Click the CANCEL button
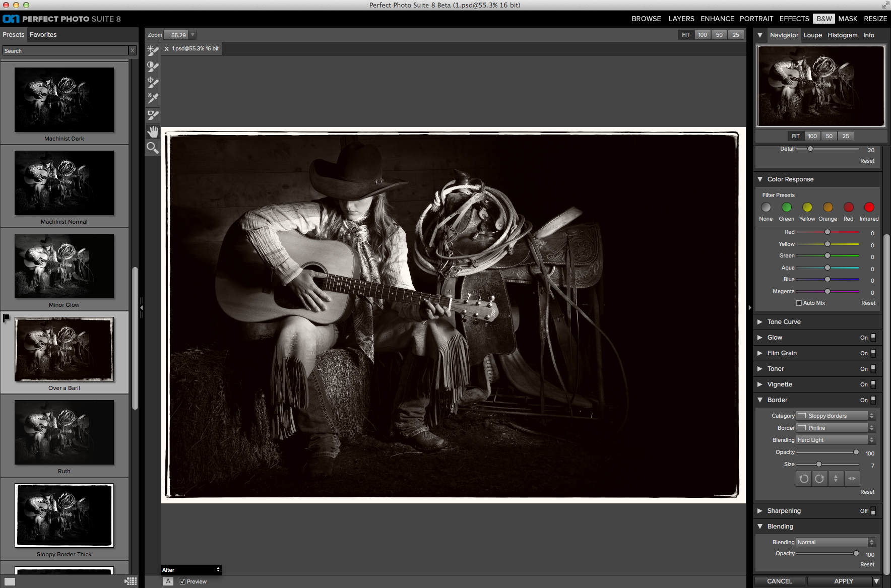This screenshot has height=588, width=891. [x=780, y=581]
